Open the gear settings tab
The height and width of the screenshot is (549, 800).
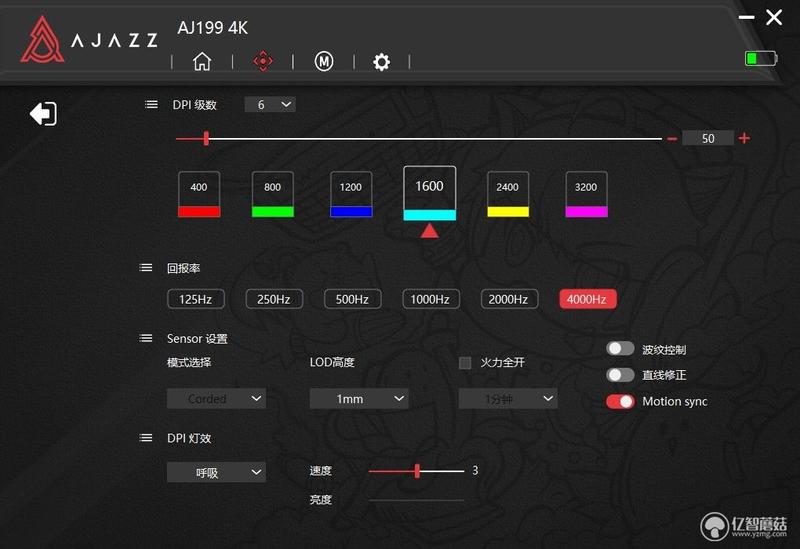coord(381,62)
